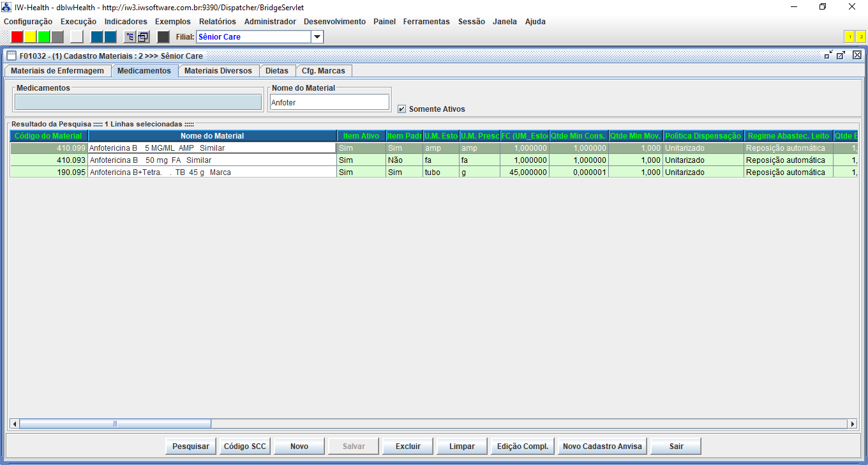Image resolution: width=868 pixels, height=465 pixels.
Task: Click the cascading windows toolbar icon
Action: pyautogui.click(x=143, y=37)
